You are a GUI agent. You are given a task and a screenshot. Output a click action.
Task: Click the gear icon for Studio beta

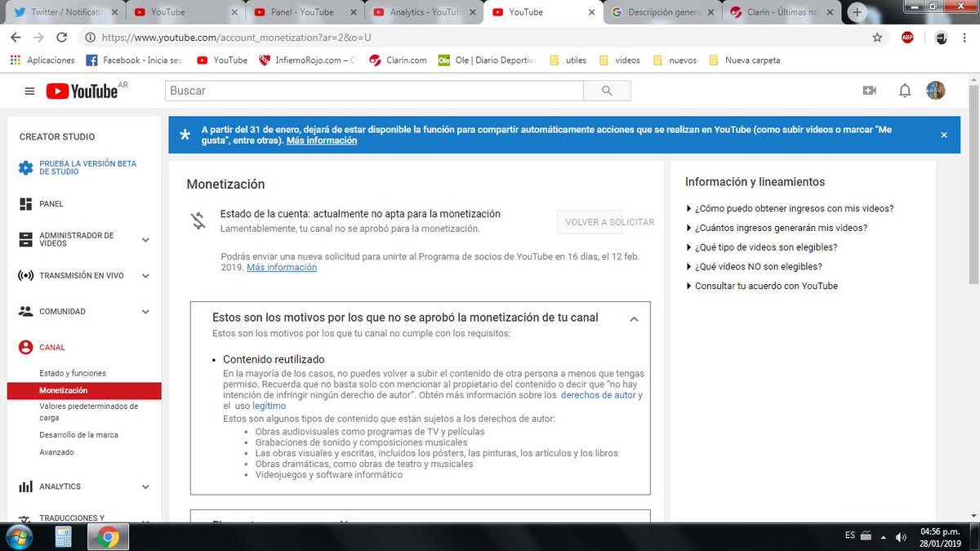(x=25, y=167)
